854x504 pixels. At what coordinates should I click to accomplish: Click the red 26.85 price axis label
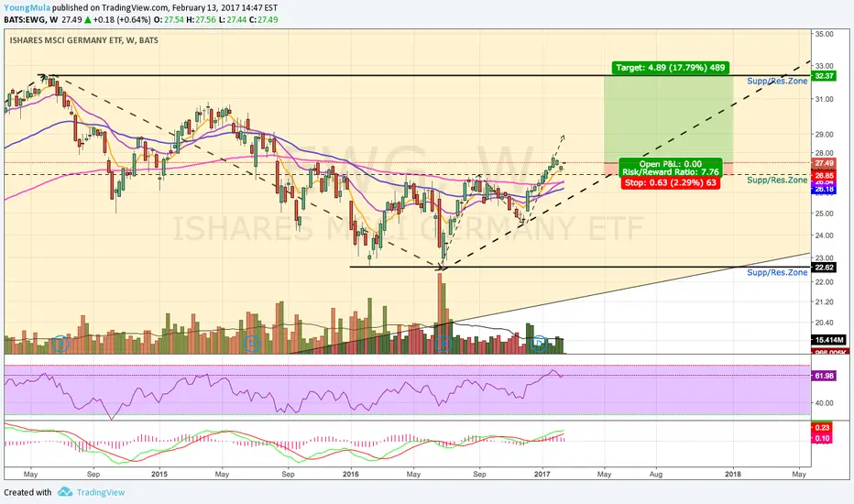(x=824, y=175)
